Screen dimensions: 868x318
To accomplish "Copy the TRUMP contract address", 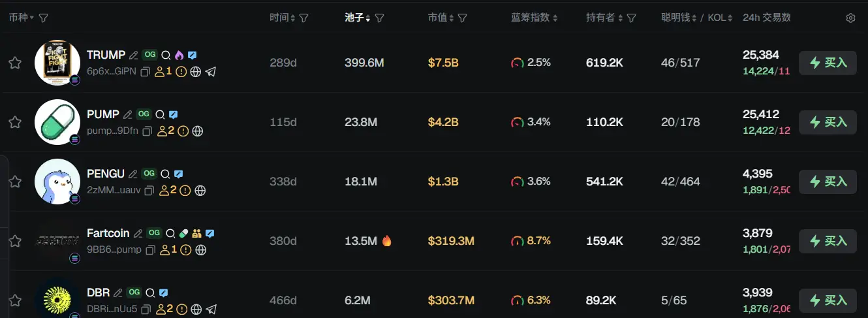I will pyautogui.click(x=146, y=72).
